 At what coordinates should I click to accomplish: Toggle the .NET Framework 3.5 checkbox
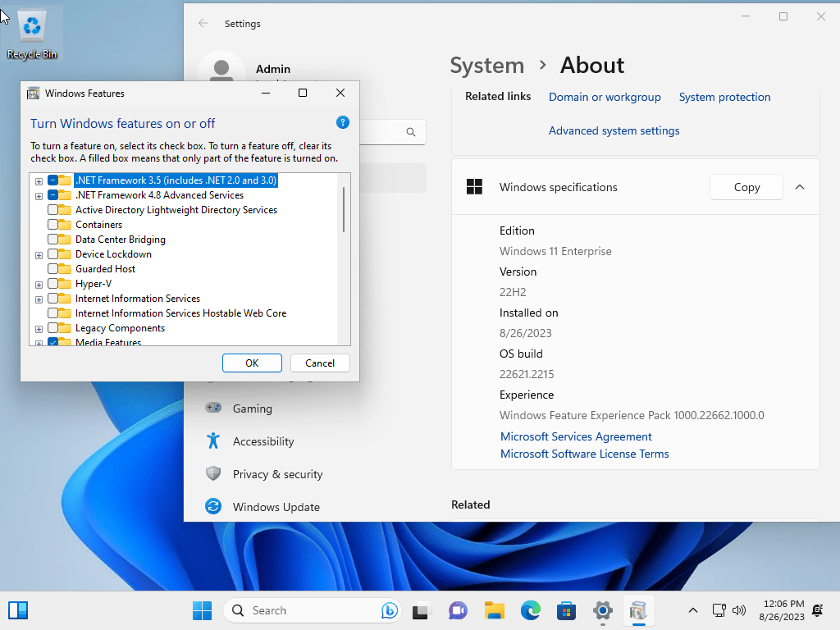pyautogui.click(x=52, y=180)
